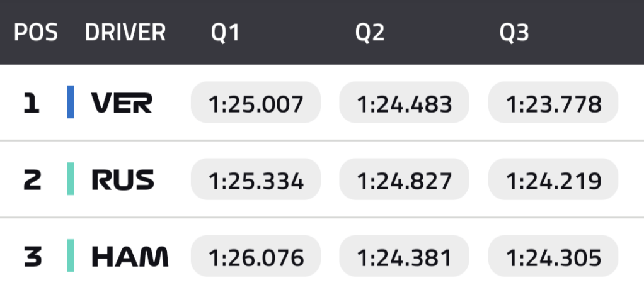Viewport: 644px width, 290px height.
Task: Tap RUS's Q3 time 1:24.219
Action: point(553,180)
